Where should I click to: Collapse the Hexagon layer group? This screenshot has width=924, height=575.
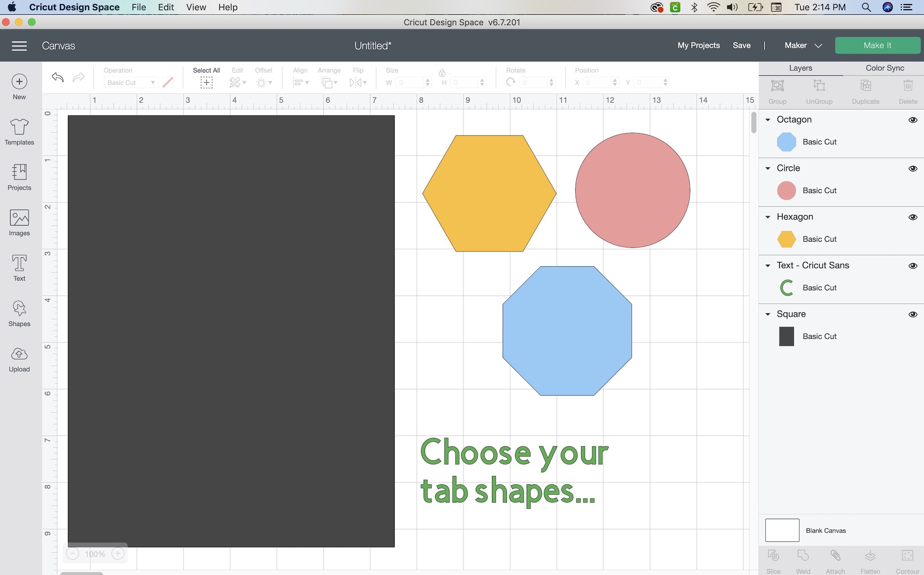(x=768, y=217)
